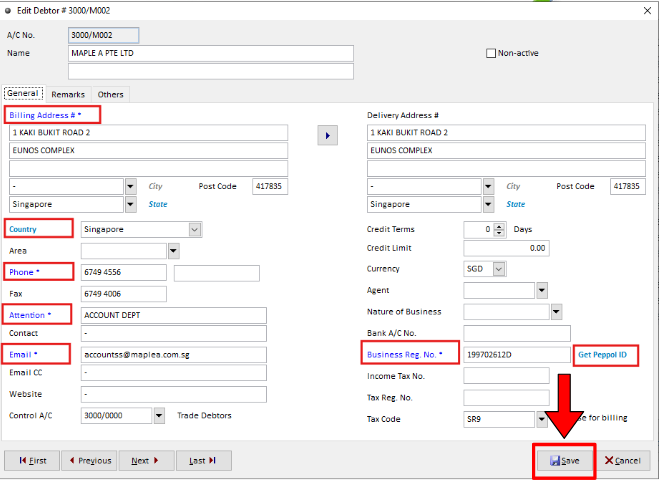Increase Credit Terms days with up arrow
The image size is (659, 481).
(x=499, y=226)
